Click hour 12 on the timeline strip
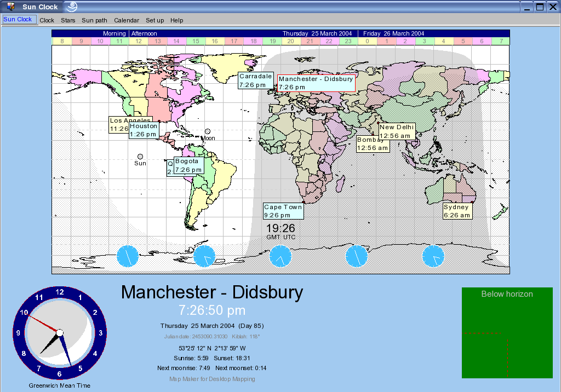The height and width of the screenshot is (392, 561). (x=138, y=41)
